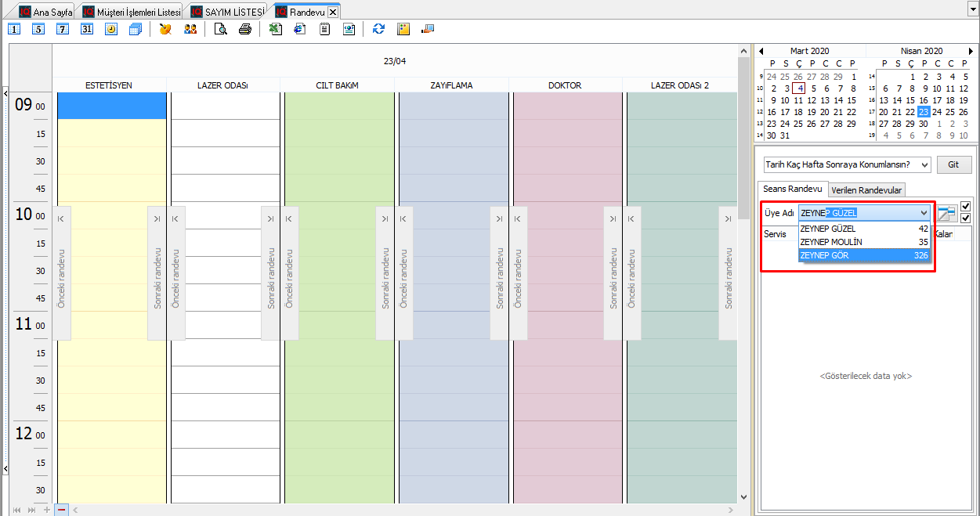Select the 7-day week view icon
Viewport: 980px width, 516px height.
pos(63,29)
